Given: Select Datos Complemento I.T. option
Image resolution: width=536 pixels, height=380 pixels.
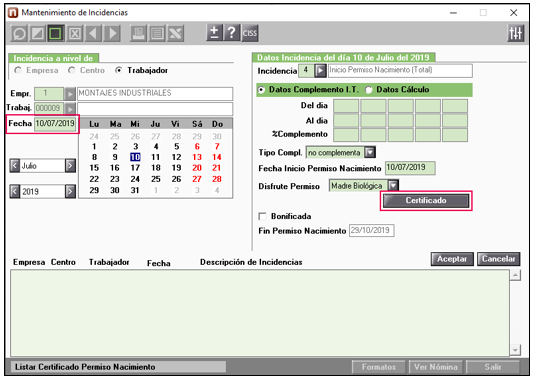Looking at the screenshot, I should [x=262, y=90].
